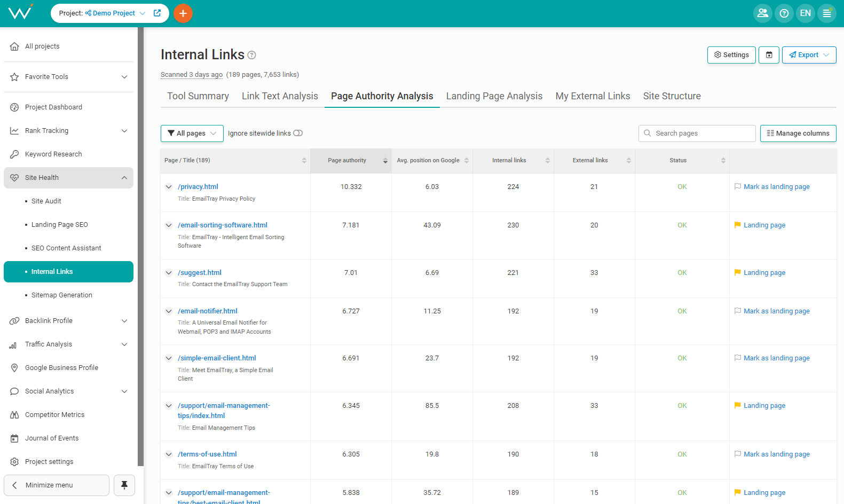The image size is (844, 504).
Task: Expand the /email-notifier.html row details
Action: (x=169, y=311)
